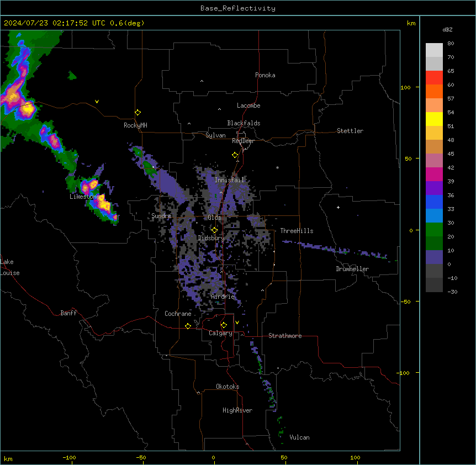Click the dBZ legend heading

click(x=447, y=29)
